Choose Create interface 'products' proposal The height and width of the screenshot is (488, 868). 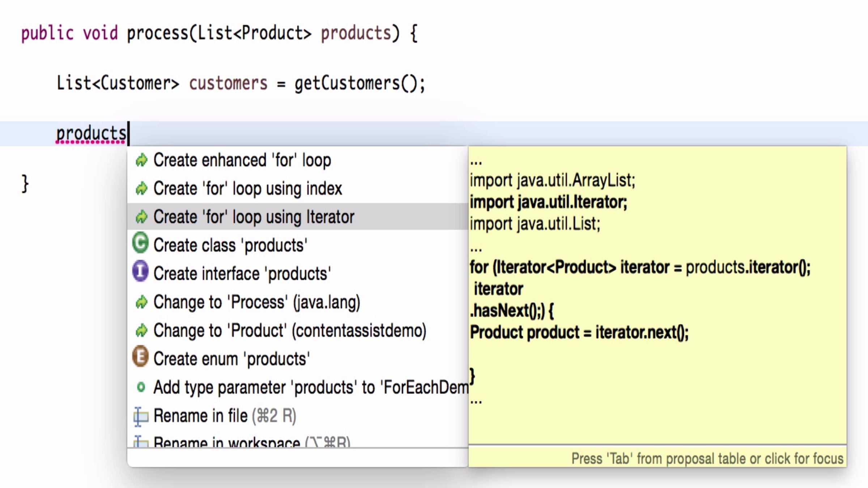coord(242,274)
